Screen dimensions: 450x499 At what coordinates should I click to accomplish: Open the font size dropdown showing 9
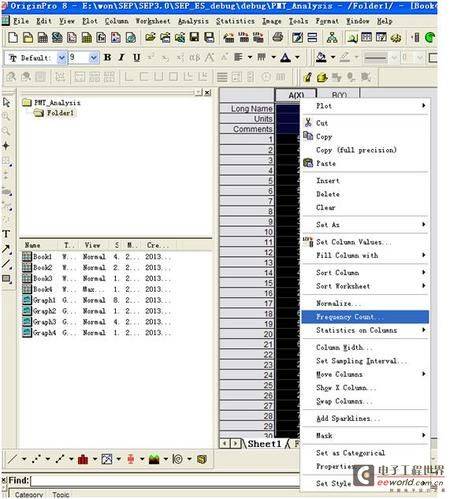pos(94,58)
